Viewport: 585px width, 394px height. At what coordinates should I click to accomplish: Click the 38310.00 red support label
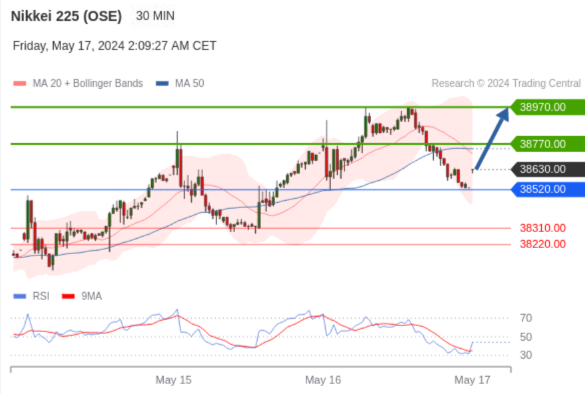tap(543, 228)
